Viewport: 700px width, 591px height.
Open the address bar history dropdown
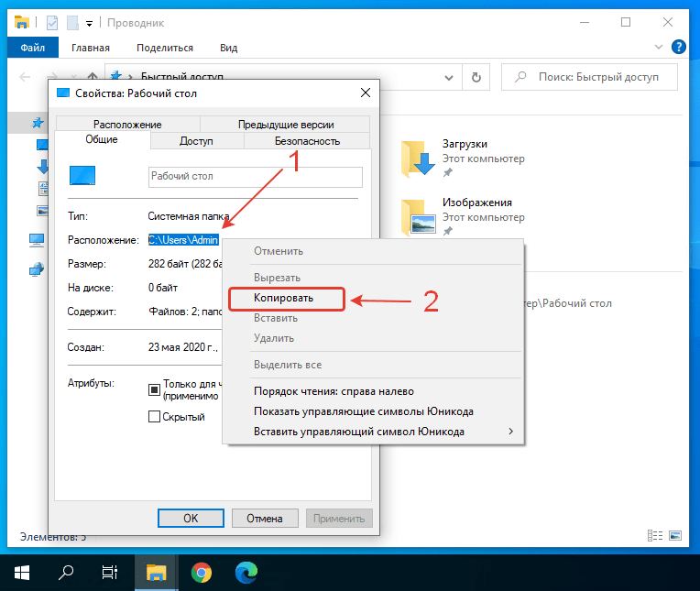tap(449, 78)
